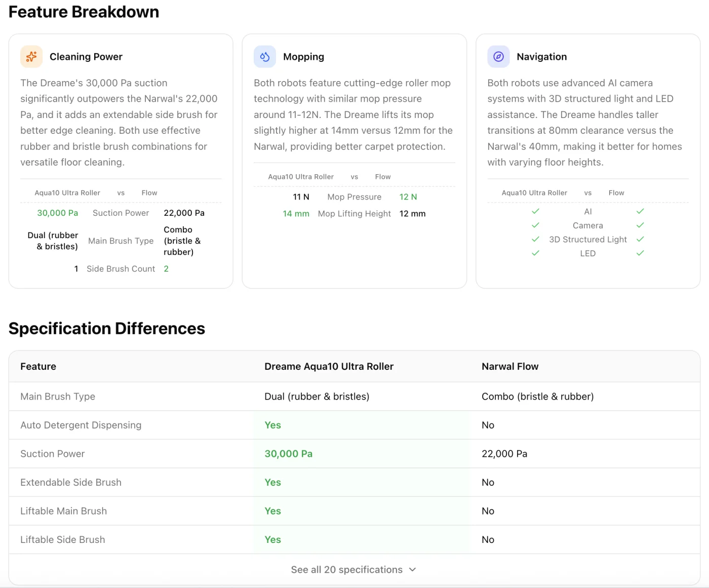Click the Mopping card title

click(303, 57)
